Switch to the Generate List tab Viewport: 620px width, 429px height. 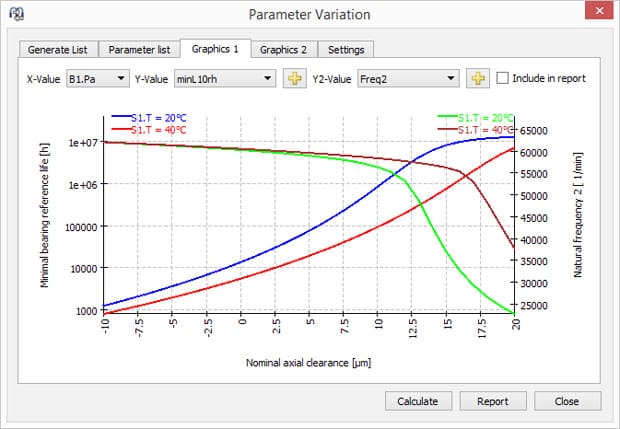click(58, 50)
